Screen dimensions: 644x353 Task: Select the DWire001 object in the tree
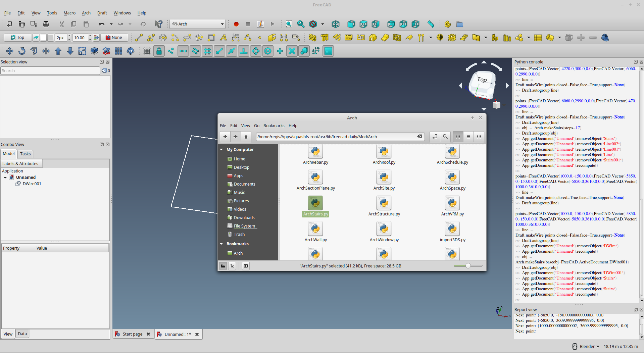[x=32, y=184]
